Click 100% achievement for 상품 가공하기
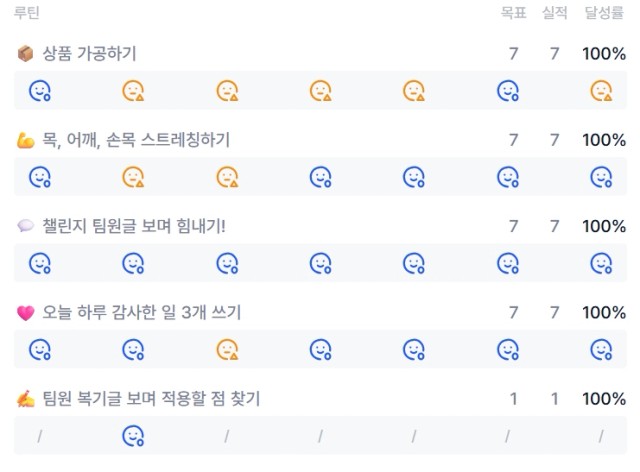Screen dimensions: 640x472 click(604, 54)
